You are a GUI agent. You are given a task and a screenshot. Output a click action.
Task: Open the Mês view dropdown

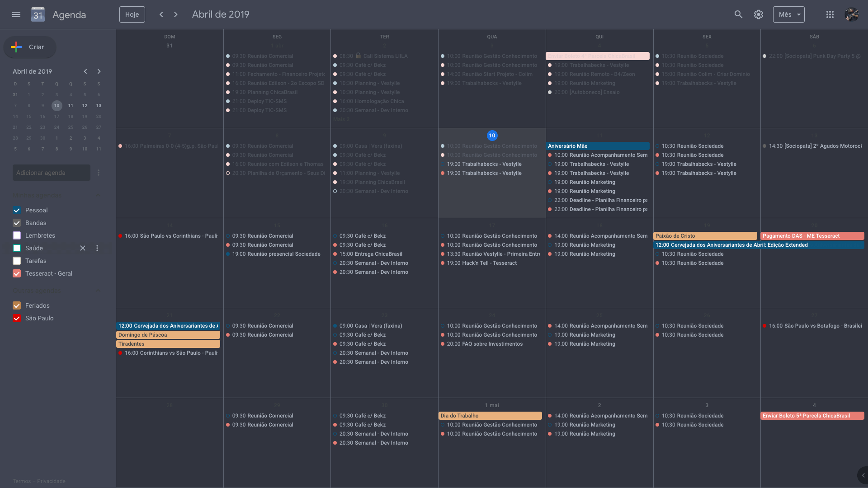pyautogui.click(x=788, y=14)
